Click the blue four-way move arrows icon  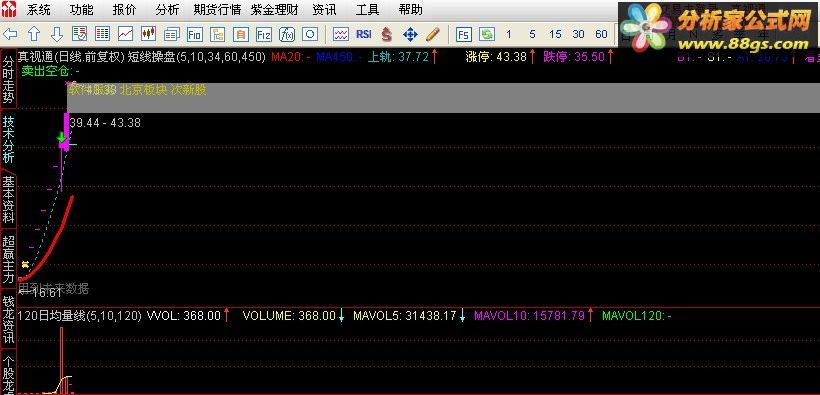(x=410, y=35)
